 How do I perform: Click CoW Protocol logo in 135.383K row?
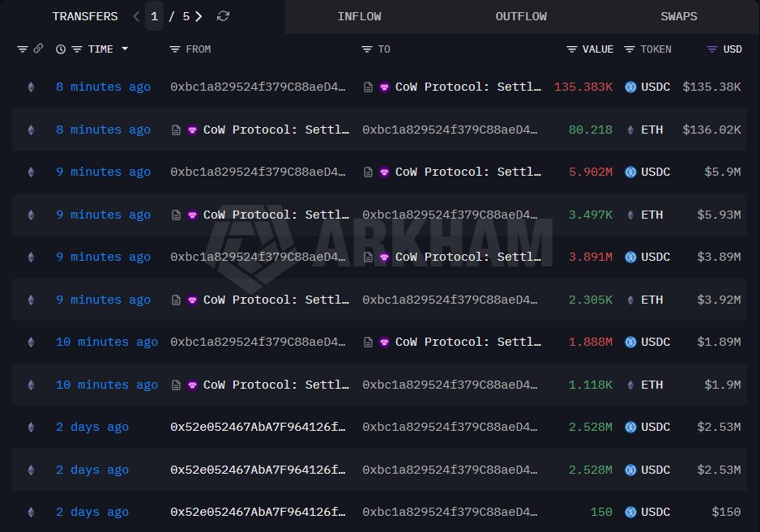click(384, 87)
